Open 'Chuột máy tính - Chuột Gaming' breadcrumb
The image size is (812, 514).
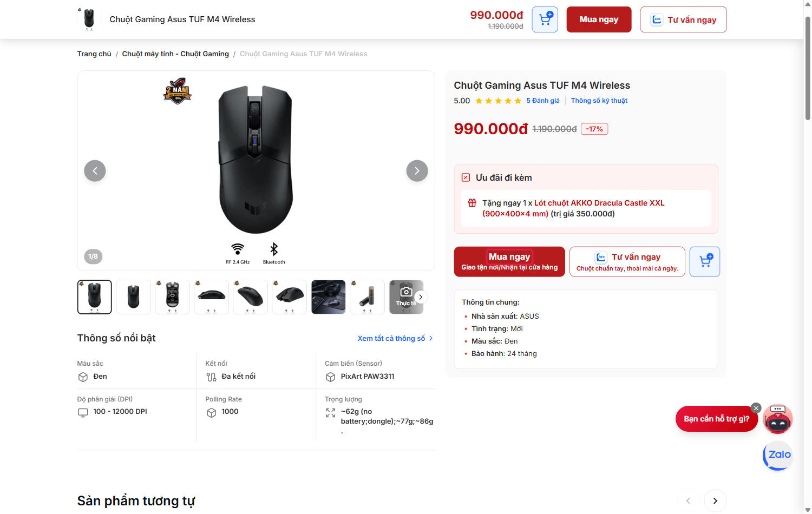coord(175,54)
